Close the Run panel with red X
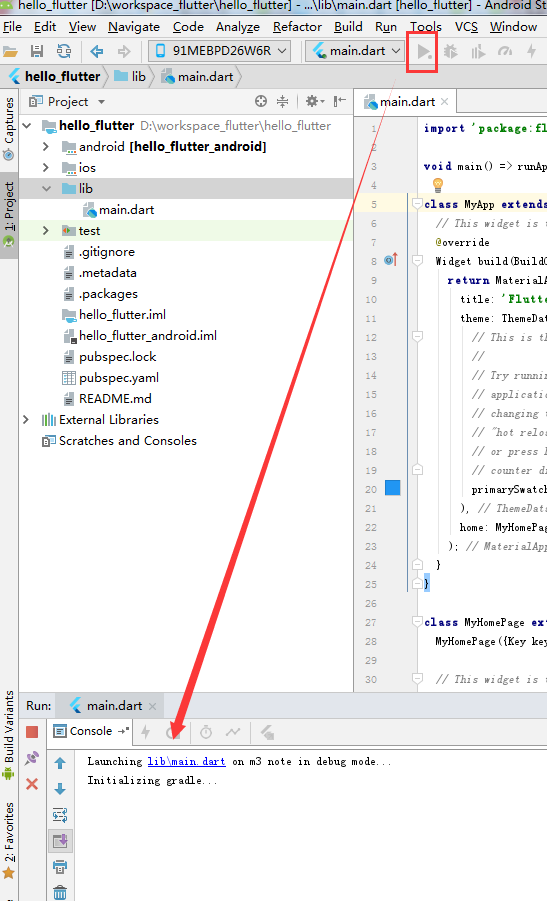The height and width of the screenshot is (901, 547). [x=32, y=784]
